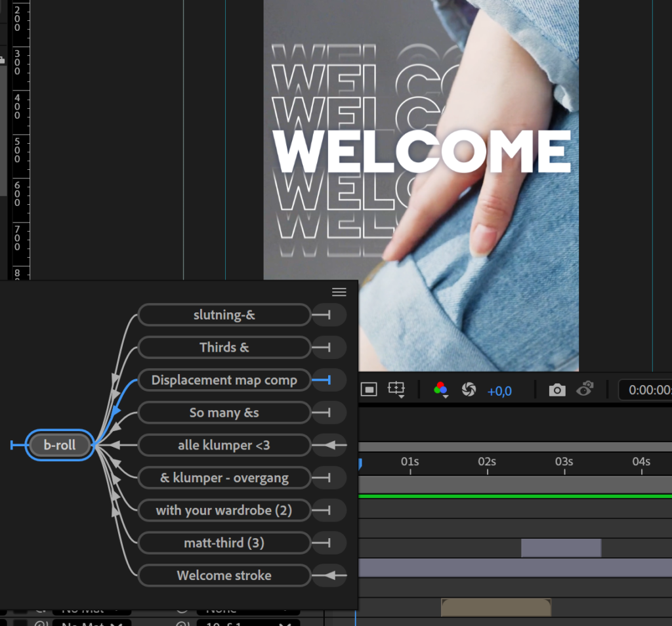Select the b-roll composition node
The height and width of the screenshot is (626, 672).
pyautogui.click(x=60, y=446)
